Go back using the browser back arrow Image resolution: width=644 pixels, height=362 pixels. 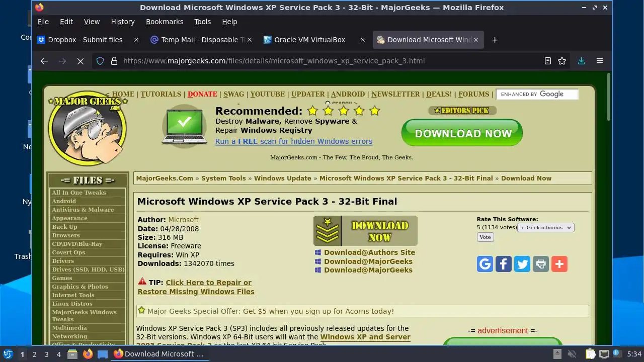tap(44, 61)
